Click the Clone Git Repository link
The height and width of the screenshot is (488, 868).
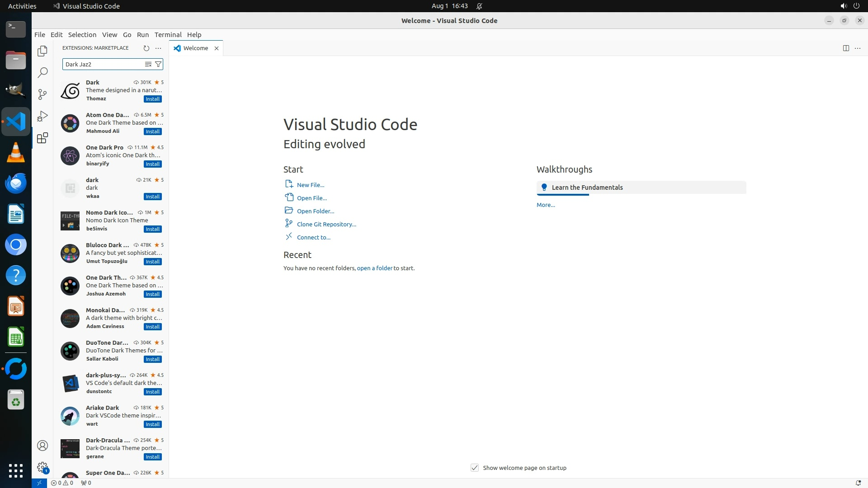[x=326, y=224]
